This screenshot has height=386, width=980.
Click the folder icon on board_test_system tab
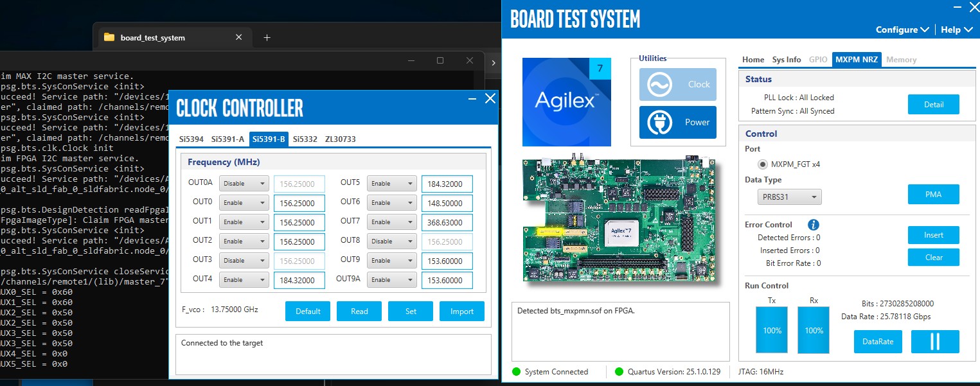tap(109, 37)
